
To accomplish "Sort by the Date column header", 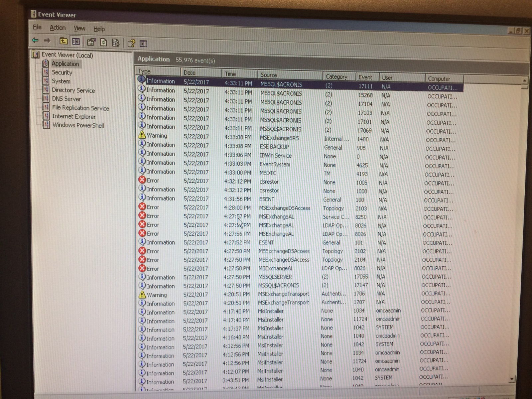I will pos(201,72).
